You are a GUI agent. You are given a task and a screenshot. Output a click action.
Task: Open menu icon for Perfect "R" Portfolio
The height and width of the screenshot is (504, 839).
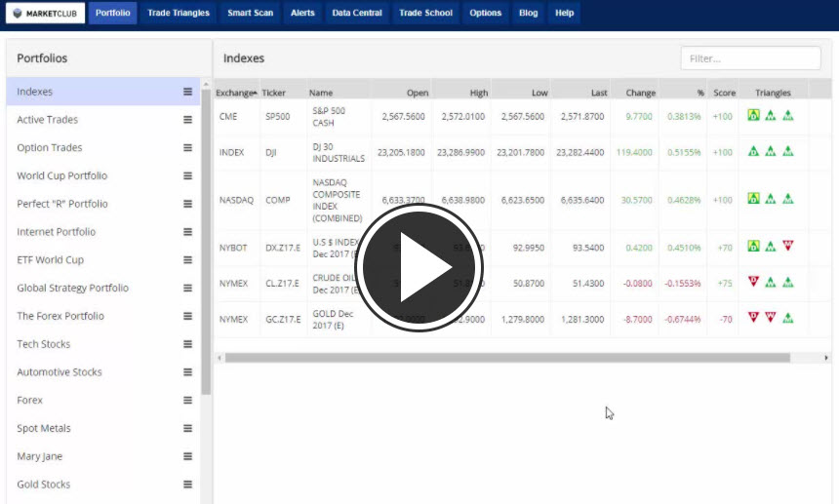188,204
